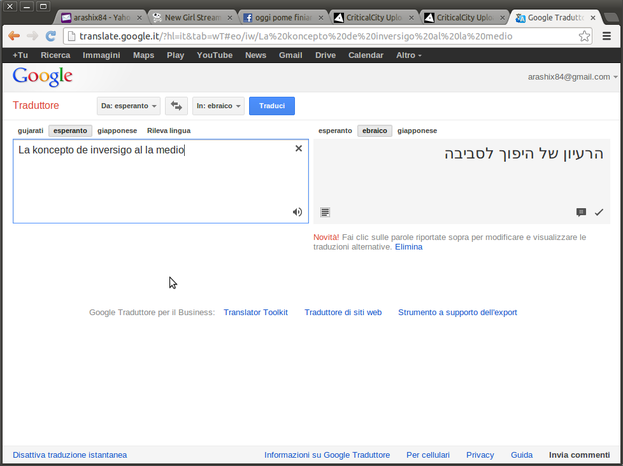Expand the Altro menu

[x=408, y=55]
